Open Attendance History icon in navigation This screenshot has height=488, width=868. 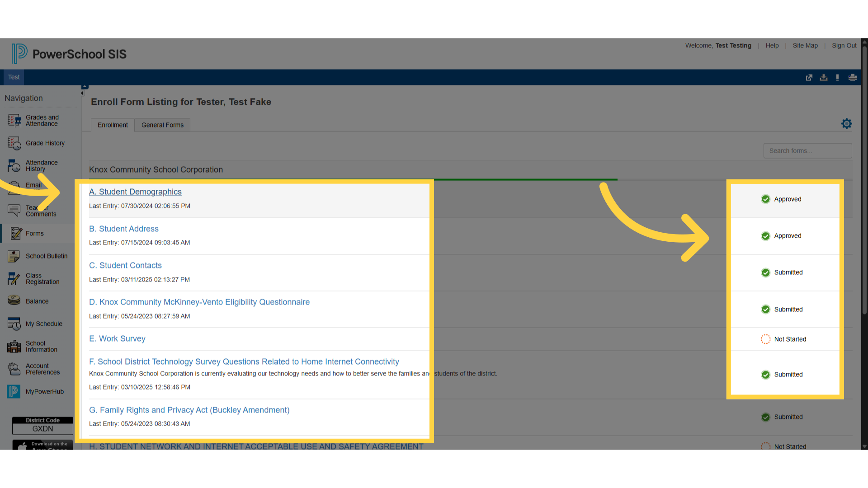tap(14, 166)
